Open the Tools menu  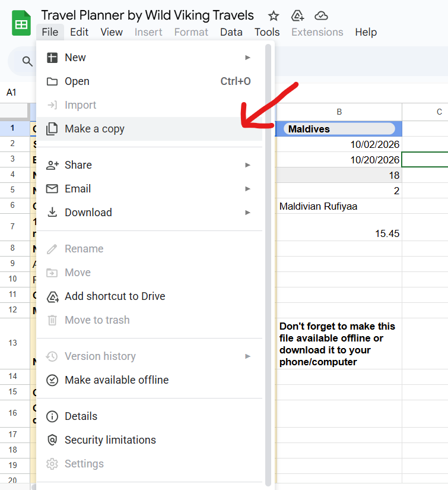(267, 32)
